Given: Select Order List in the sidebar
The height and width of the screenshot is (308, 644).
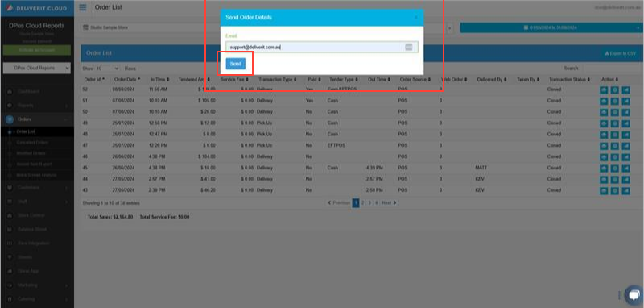Looking at the screenshot, I should coord(26,131).
